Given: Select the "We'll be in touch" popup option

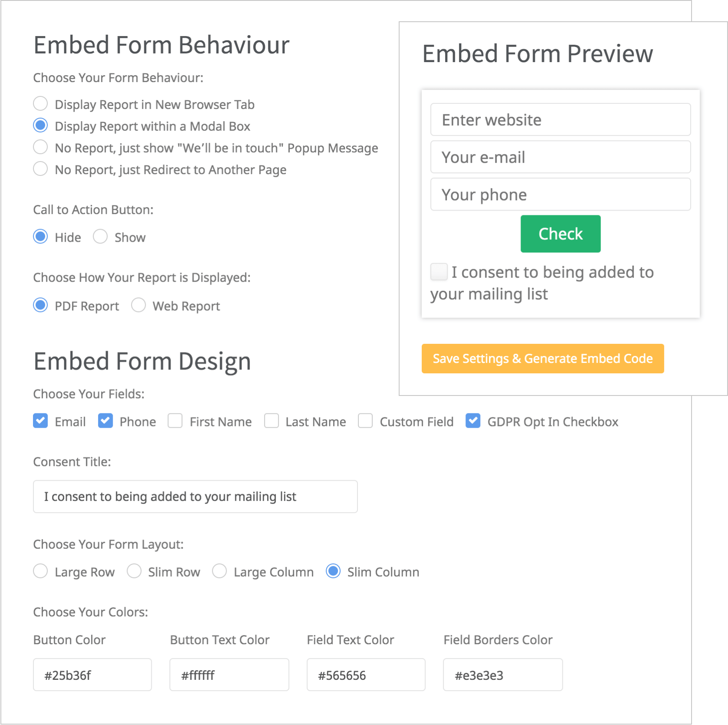Looking at the screenshot, I should pyautogui.click(x=40, y=147).
